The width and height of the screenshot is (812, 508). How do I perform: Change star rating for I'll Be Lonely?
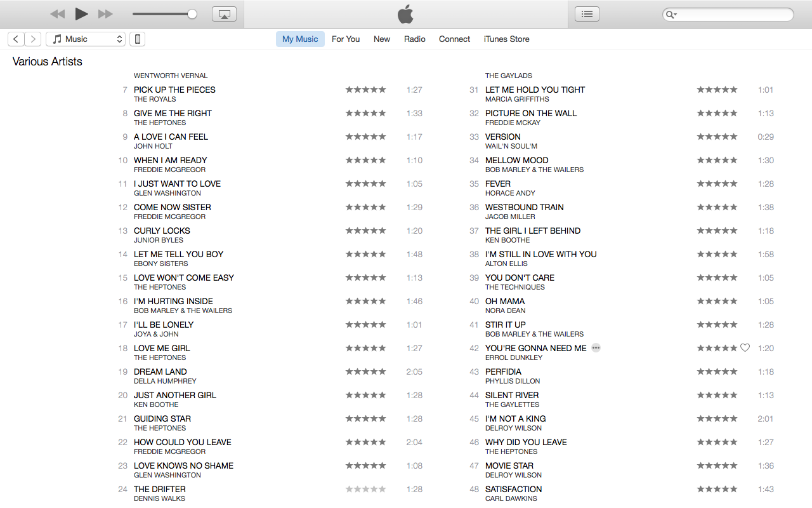click(x=365, y=324)
